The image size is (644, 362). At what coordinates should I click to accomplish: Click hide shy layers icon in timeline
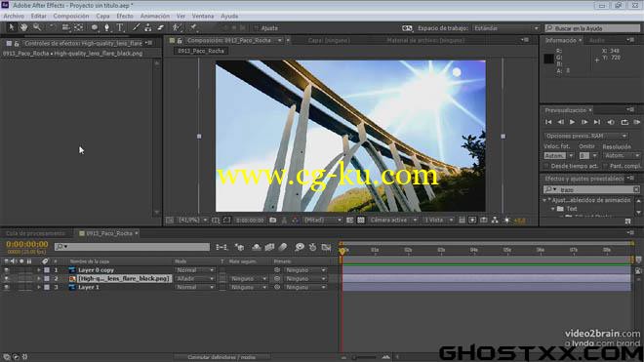click(x=257, y=247)
